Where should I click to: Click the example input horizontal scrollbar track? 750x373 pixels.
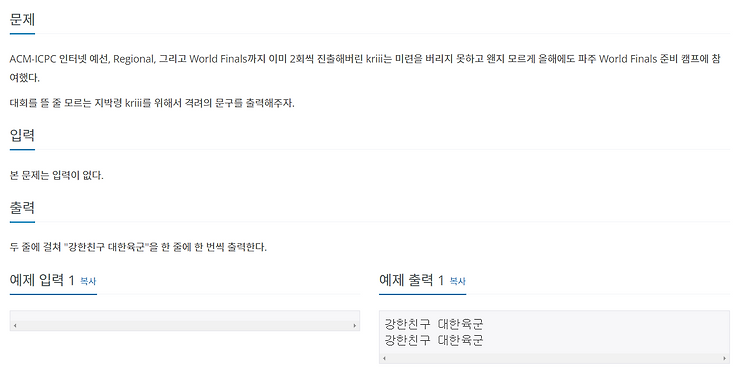[185, 326]
